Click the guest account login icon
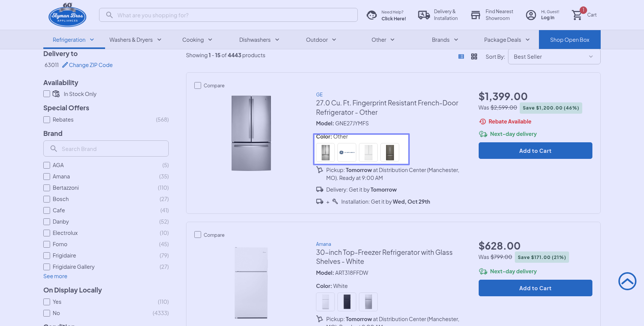 (531, 15)
